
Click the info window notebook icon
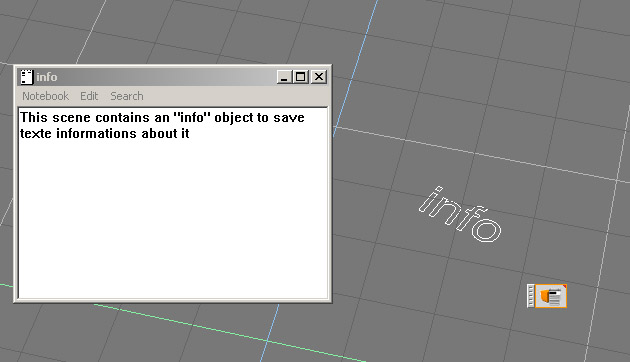pyautogui.click(x=27, y=77)
